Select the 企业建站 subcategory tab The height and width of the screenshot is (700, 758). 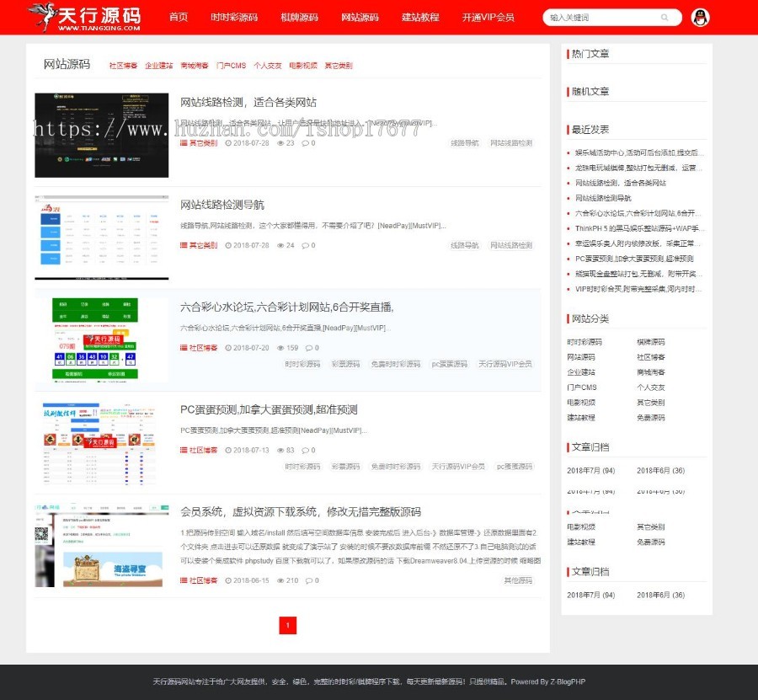158,66
